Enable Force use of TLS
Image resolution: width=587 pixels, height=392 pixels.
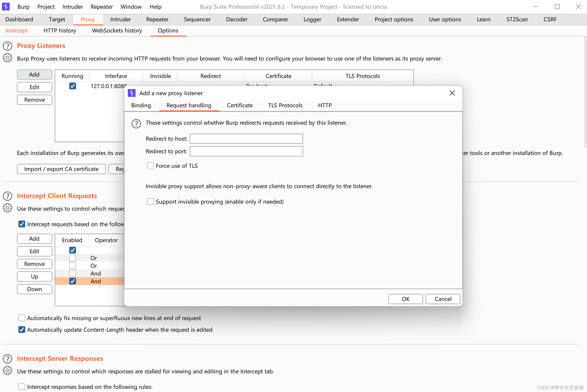(150, 166)
